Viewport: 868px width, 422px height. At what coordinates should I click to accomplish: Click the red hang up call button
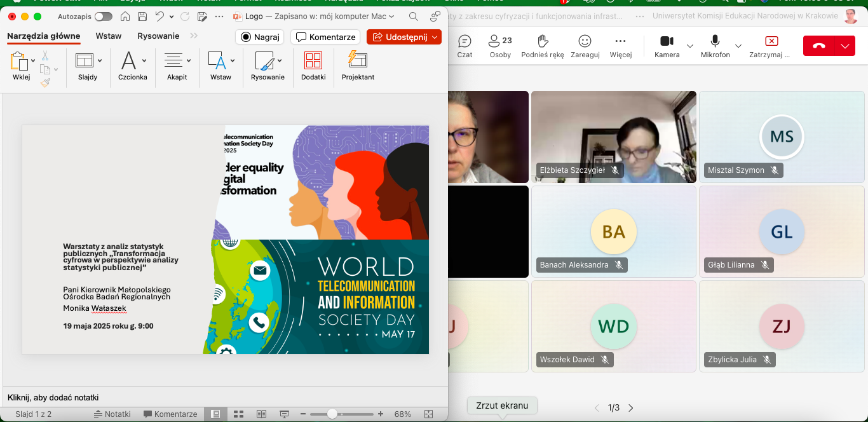(x=818, y=46)
